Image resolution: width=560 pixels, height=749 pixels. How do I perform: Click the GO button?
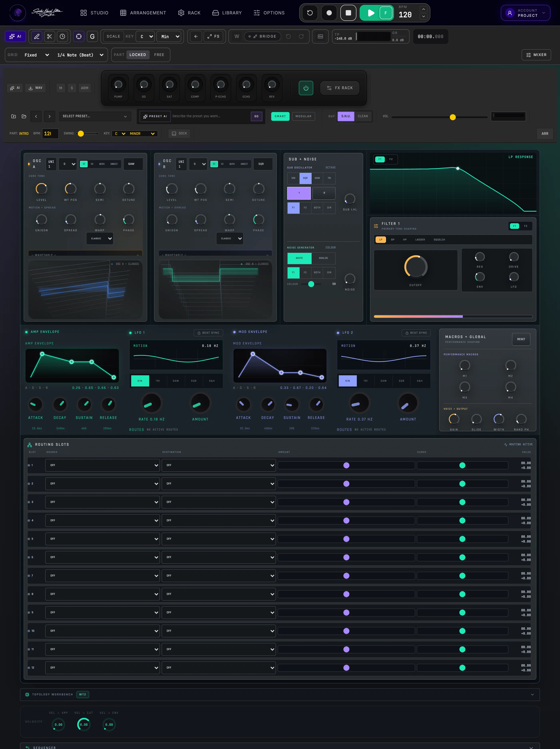pos(256,116)
